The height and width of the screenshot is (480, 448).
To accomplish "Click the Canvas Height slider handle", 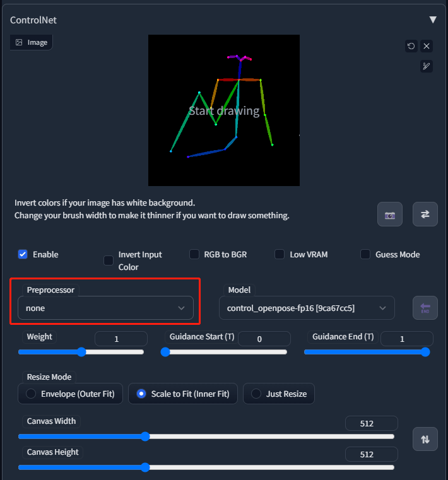I will 146,467.
